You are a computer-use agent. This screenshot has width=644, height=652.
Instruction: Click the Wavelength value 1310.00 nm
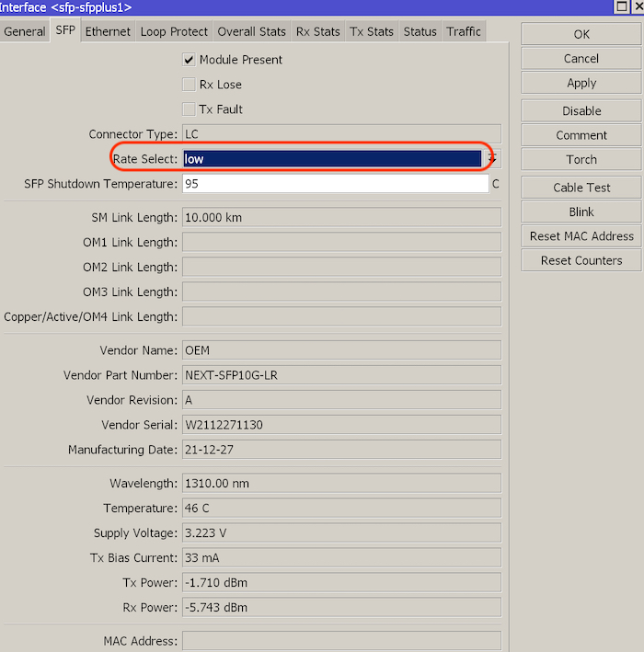341,484
